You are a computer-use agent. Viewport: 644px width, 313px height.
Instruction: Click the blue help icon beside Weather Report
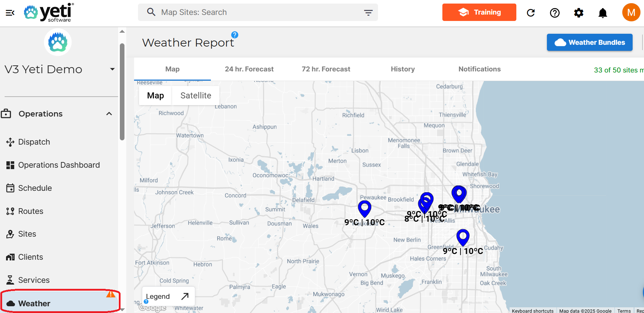pyautogui.click(x=235, y=35)
